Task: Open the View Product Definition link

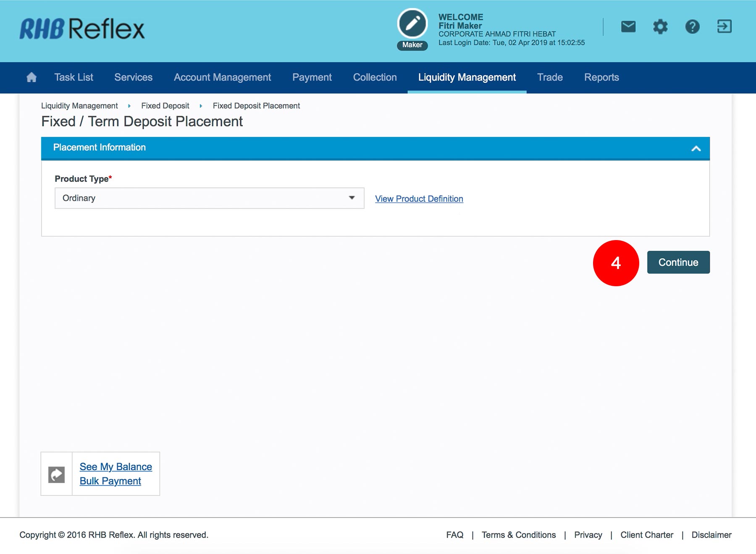Action: coord(419,199)
